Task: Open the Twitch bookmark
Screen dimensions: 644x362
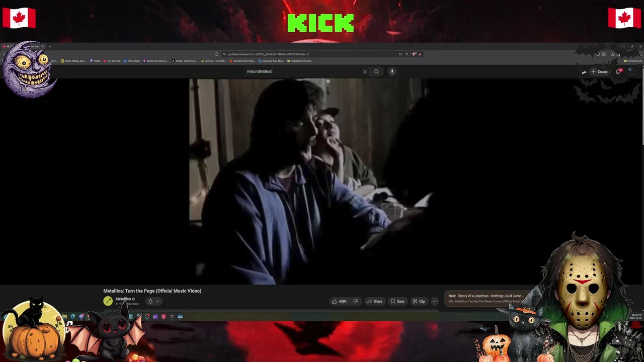Action: [95, 61]
